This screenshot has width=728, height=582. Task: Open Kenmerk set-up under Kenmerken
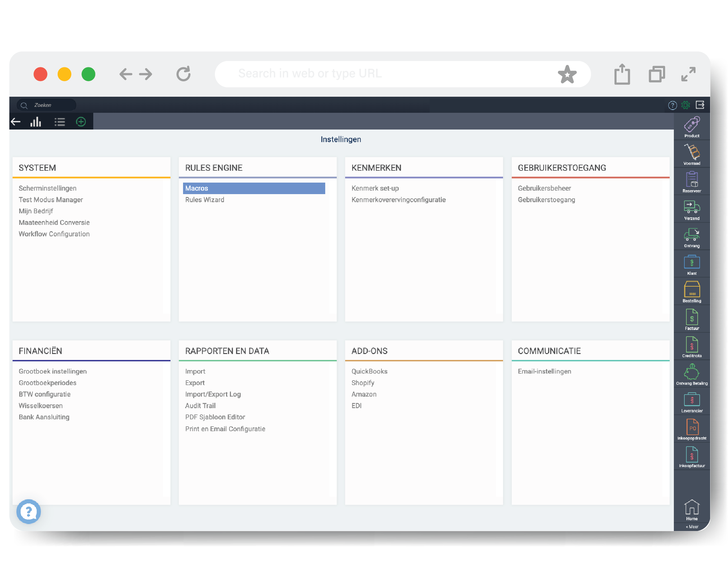[x=374, y=188]
